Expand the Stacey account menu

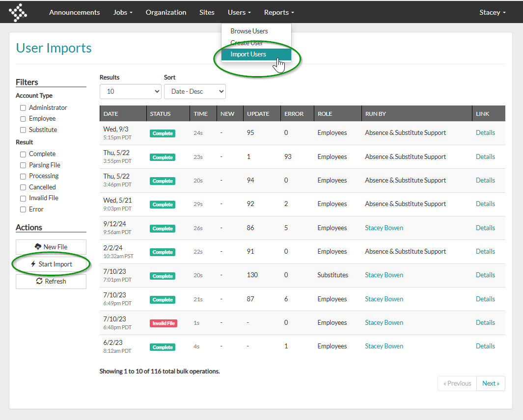493,12
